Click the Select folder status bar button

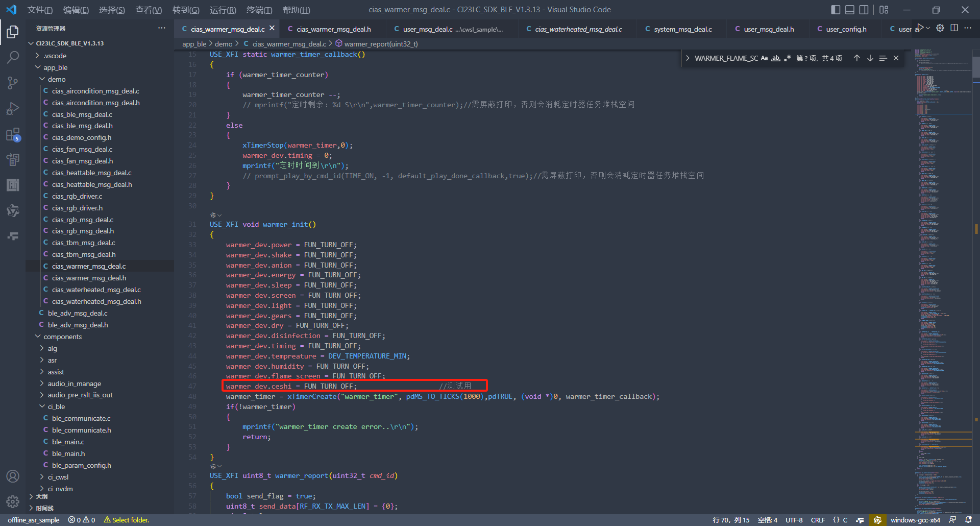[x=127, y=520]
